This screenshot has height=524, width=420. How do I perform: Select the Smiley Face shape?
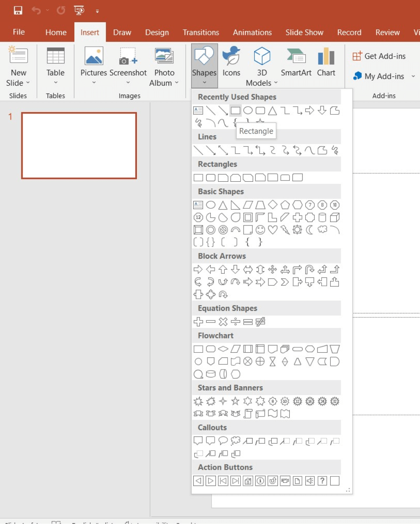click(x=261, y=230)
